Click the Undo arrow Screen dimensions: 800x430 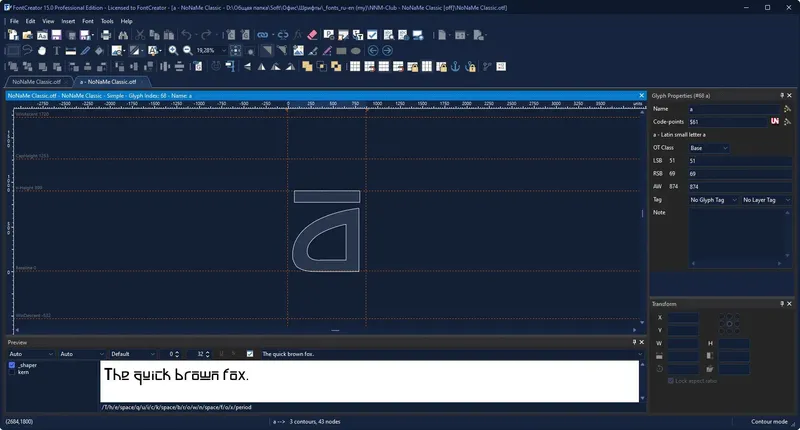click(186, 35)
